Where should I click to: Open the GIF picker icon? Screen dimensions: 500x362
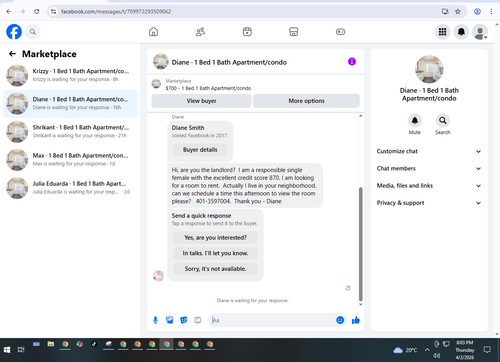tap(198, 320)
